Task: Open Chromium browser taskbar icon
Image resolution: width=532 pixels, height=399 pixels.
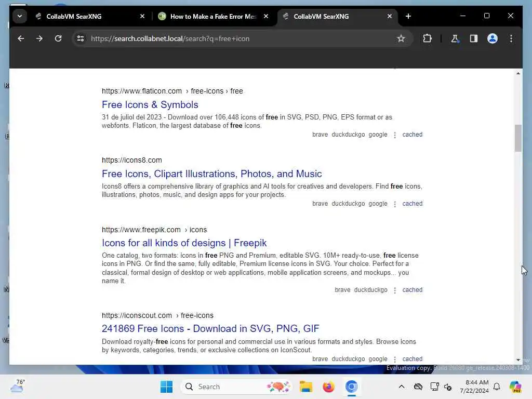Action: (x=352, y=387)
